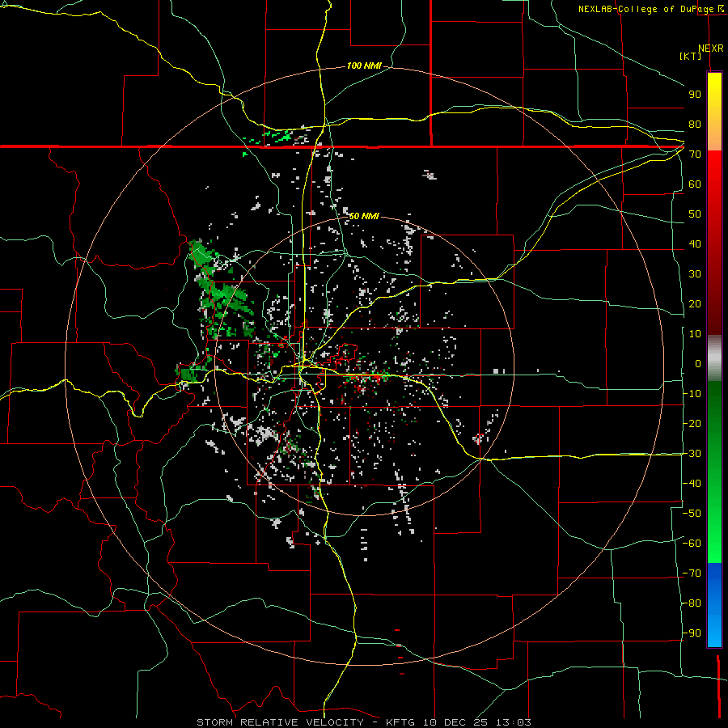Click the NEXLAB-College of DuPage text
728x728 pixels.
tap(647, 9)
